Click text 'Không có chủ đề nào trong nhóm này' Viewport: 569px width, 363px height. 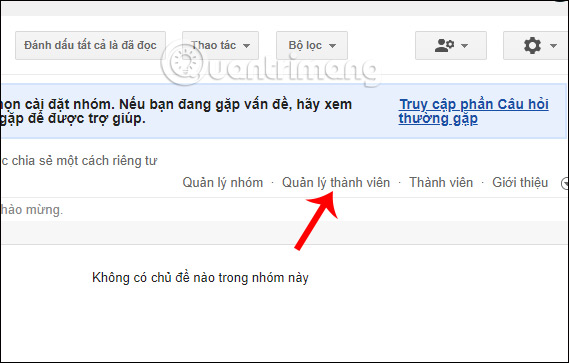point(200,278)
